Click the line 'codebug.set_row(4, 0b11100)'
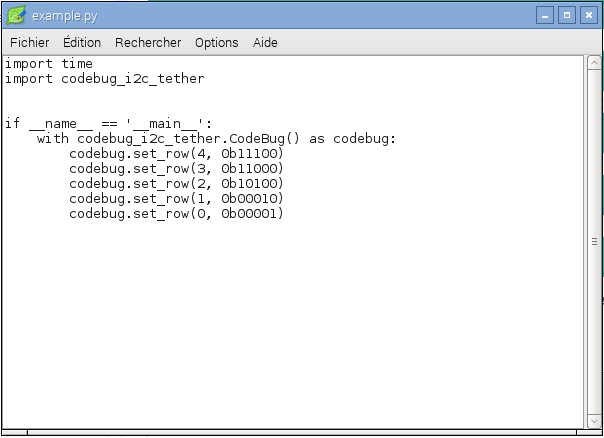 (x=176, y=154)
